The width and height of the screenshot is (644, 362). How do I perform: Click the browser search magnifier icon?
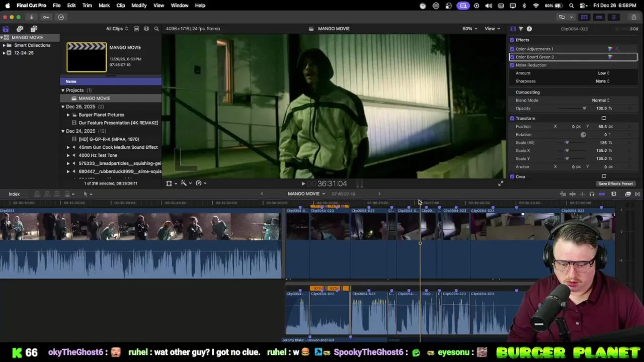pos(156,29)
